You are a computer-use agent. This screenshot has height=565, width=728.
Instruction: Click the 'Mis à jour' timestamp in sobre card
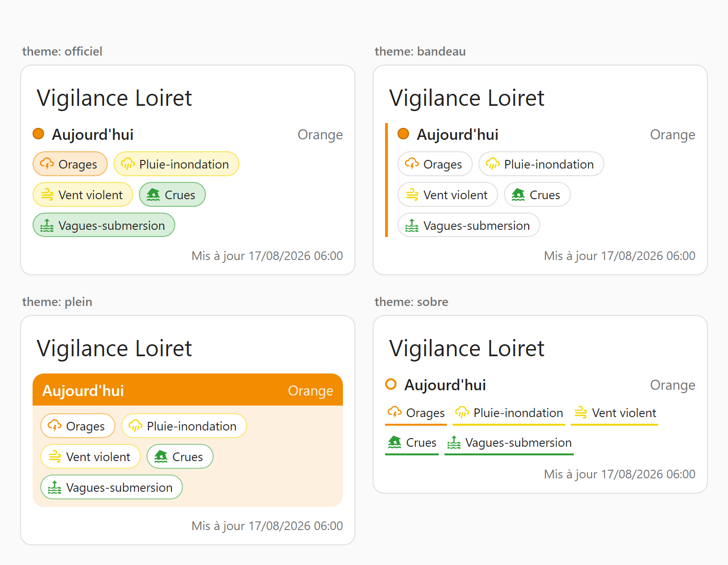(x=620, y=474)
